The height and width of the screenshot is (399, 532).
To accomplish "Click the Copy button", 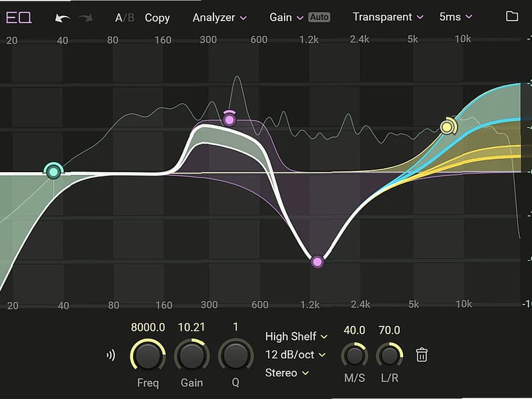I will coord(158,18).
